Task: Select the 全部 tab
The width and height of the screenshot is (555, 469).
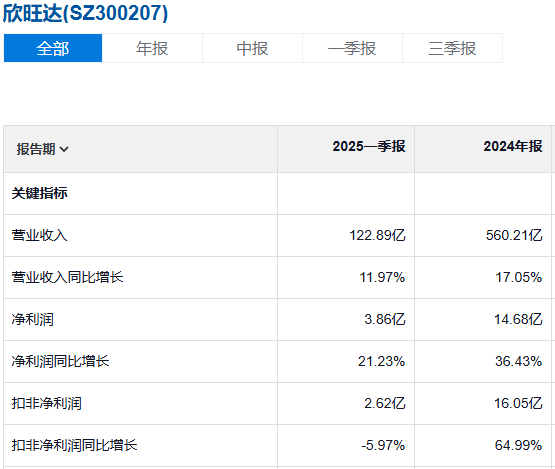Action: click(x=53, y=48)
